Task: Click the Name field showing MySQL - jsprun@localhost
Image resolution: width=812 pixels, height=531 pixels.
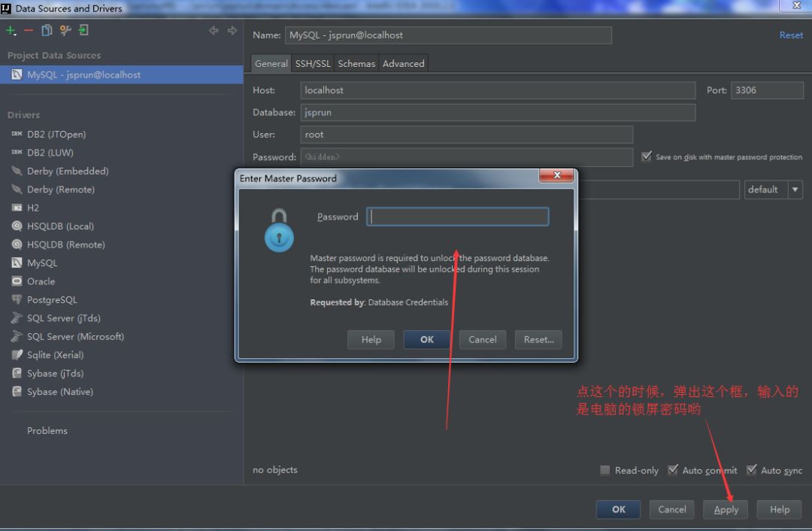Action: pos(448,35)
